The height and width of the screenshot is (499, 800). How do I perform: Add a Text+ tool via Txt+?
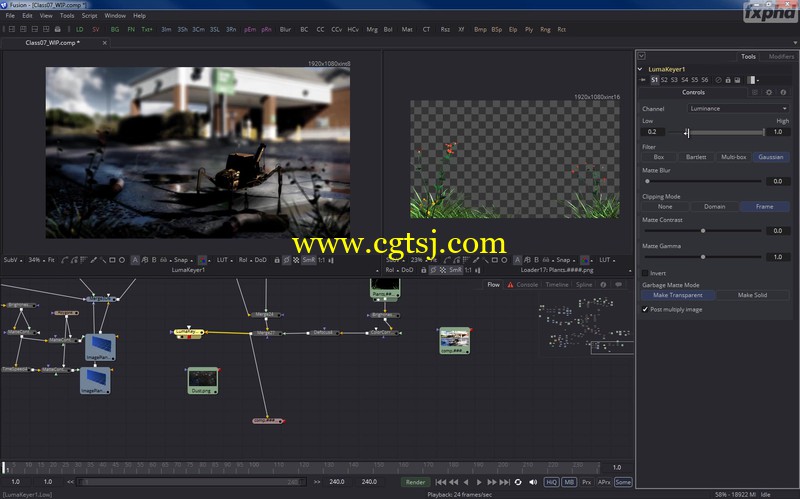147,30
